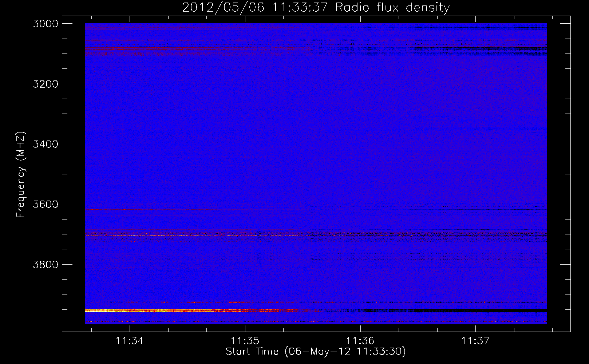The width and height of the screenshot is (589, 364).
Task: Click the 3600 frequency axis label
Action: click(x=46, y=204)
